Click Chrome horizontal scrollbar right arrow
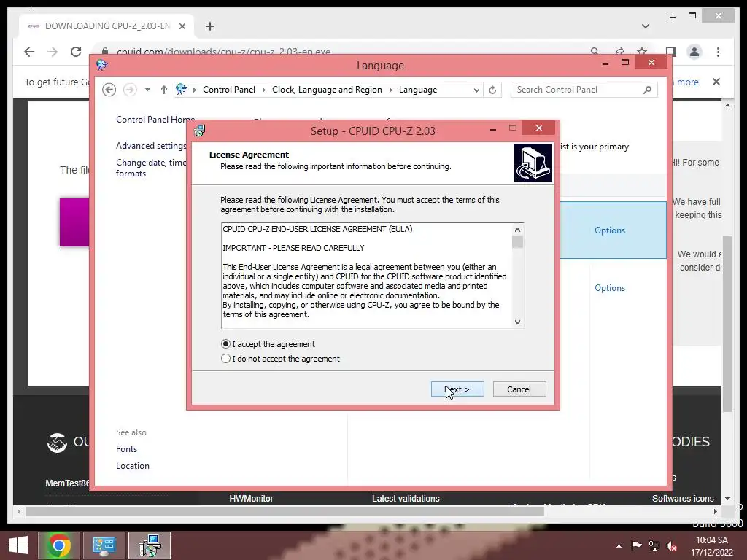Screen dimensions: 747x560 [x=716, y=511]
